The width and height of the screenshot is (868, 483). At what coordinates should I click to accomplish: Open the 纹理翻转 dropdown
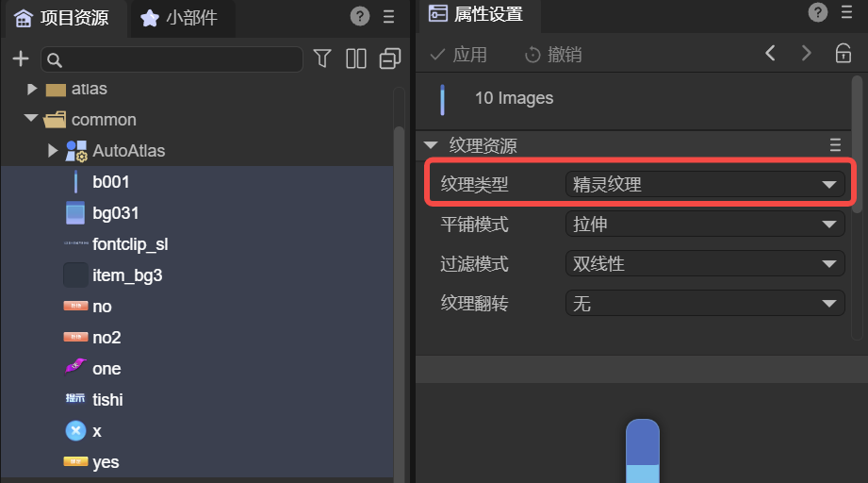[x=704, y=304]
